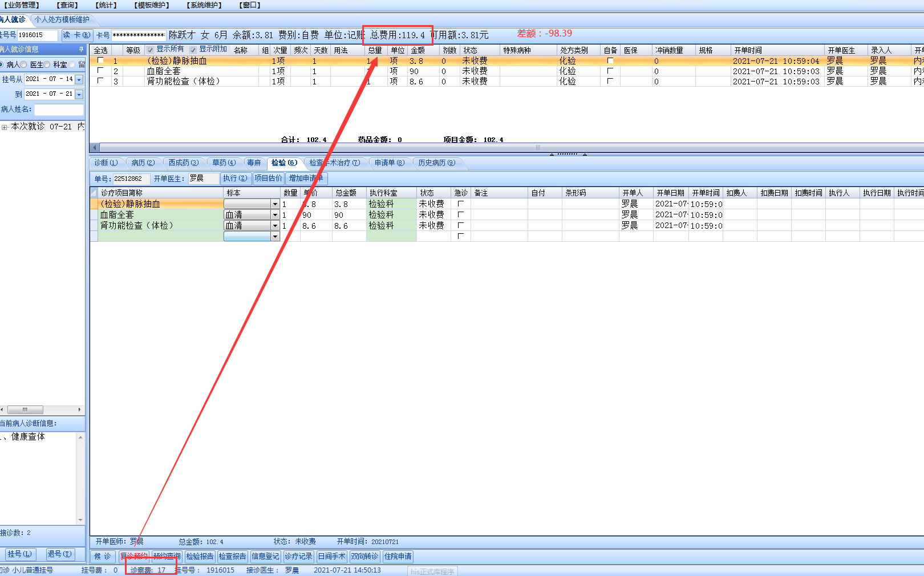The width and height of the screenshot is (924, 576).
Task: Open the 到 end date dropdown
Action: [79, 95]
